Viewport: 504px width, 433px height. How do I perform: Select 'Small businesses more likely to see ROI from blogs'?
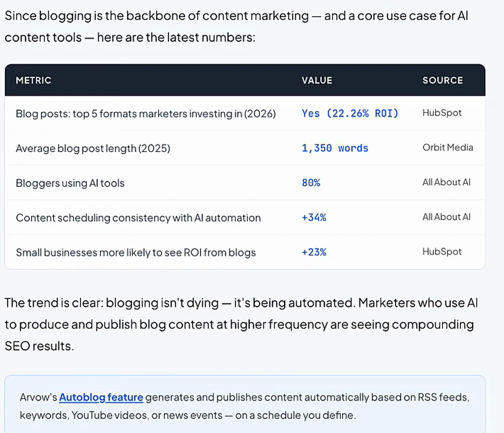pyautogui.click(x=136, y=253)
